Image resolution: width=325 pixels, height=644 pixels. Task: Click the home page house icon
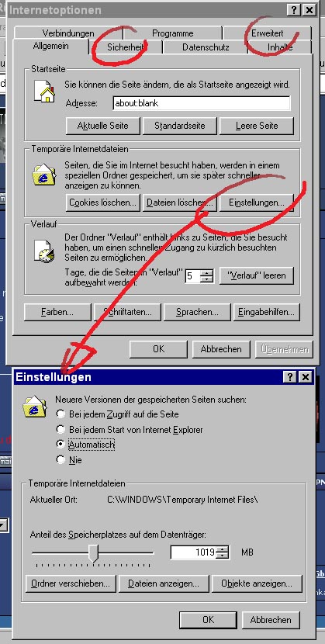(45, 92)
